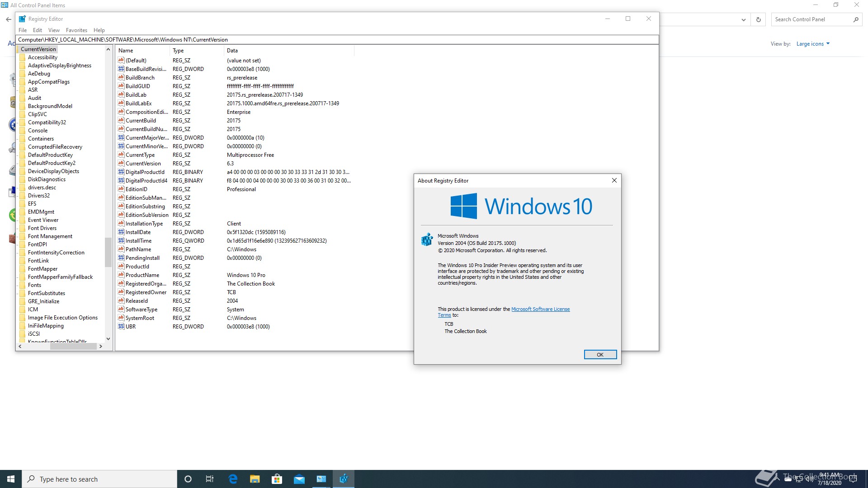Image resolution: width=868 pixels, height=488 pixels.
Task: Click the registry address path bar
Action: pyautogui.click(x=337, y=40)
